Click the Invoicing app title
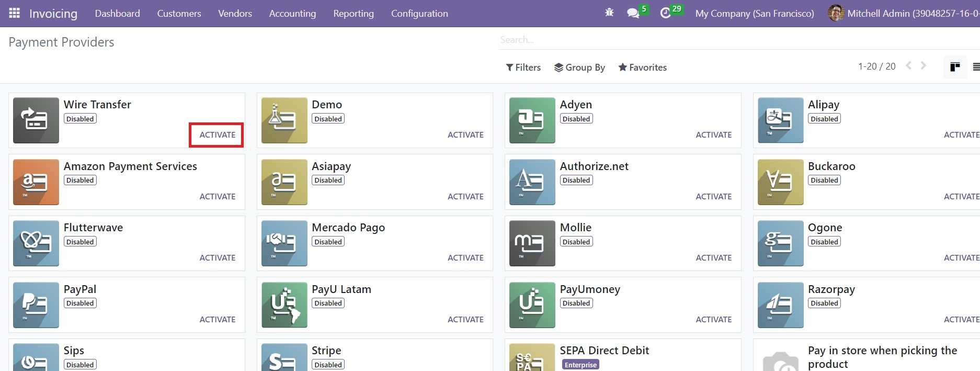980x371 pixels. [53, 14]
